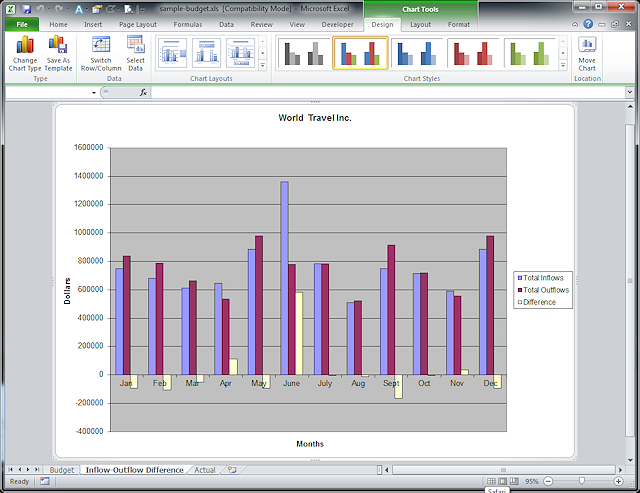
Task: Switch to the Formulas tab
Action: click(x=188, y=24)
